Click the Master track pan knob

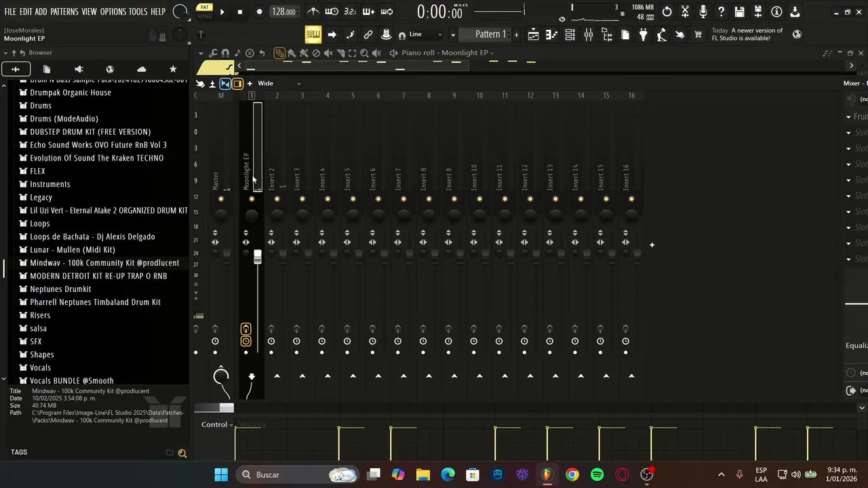click(220, 216)
